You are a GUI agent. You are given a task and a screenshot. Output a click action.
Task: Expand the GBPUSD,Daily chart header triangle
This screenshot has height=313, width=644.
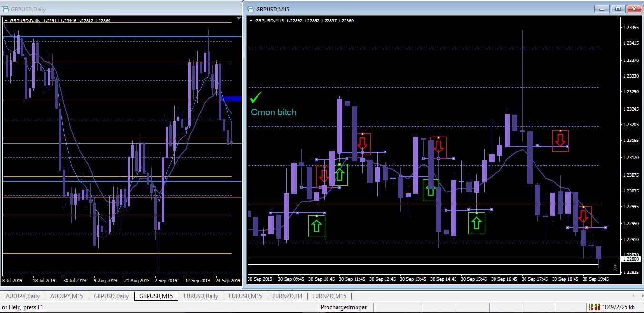(x=6, y=20)
